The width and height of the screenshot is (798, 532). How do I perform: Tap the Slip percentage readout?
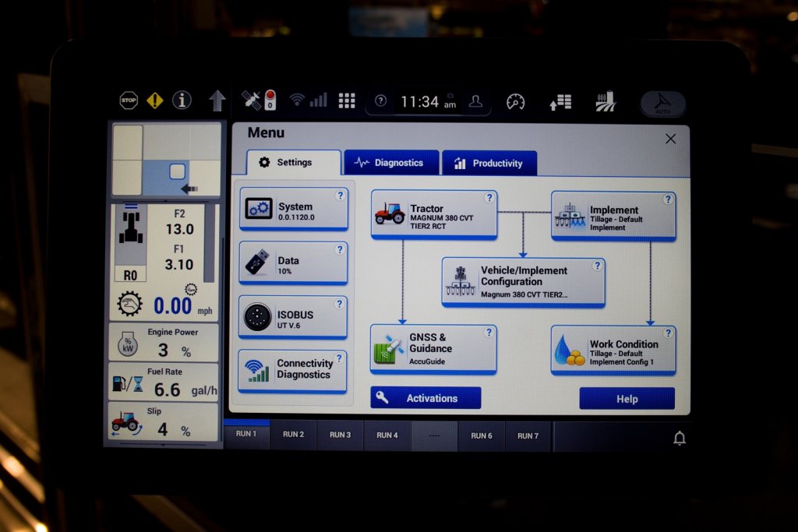click(x=164, y=422)
